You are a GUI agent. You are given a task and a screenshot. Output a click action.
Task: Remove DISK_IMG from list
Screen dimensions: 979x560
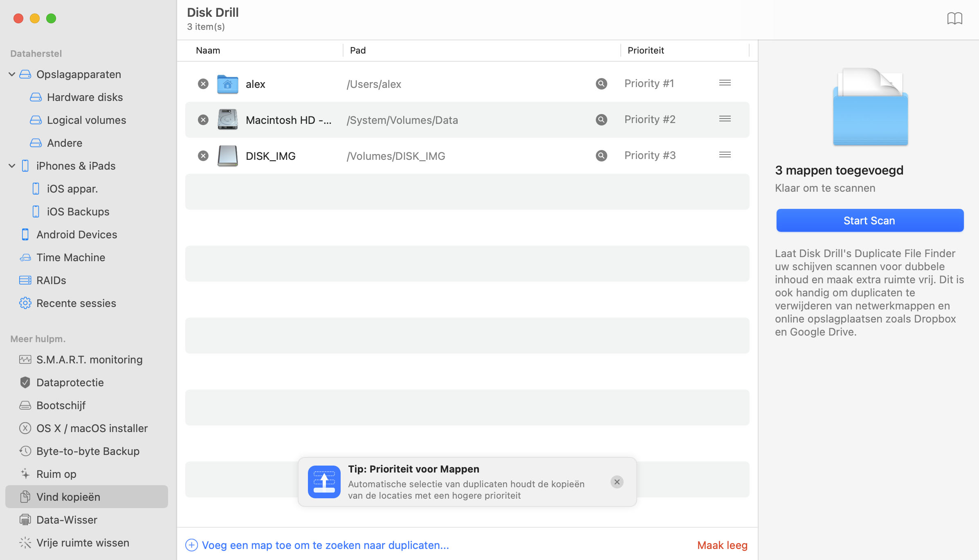click(203, 156)
